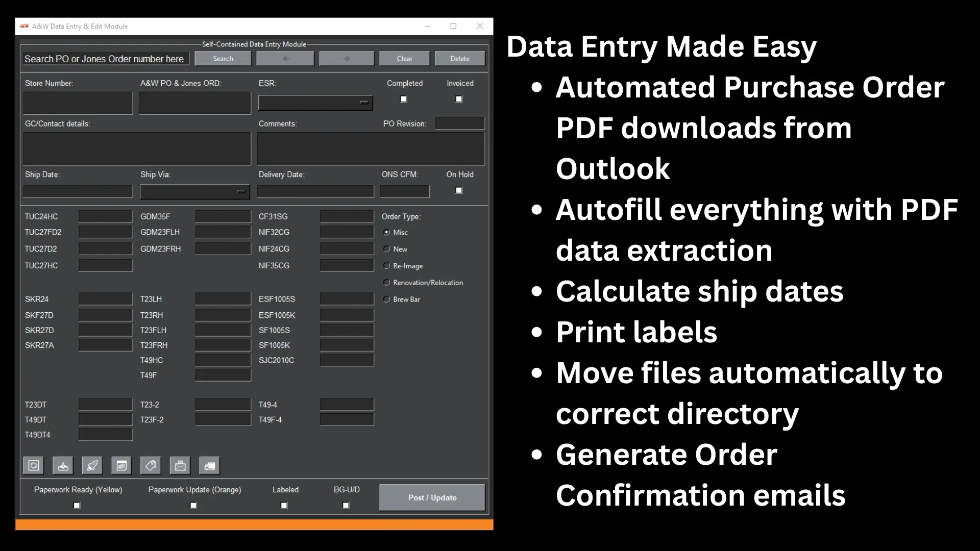The height and width of the screenshot is (551, 980).
Task: Click the envelope email icon button
Action: (x=180, y=465)
